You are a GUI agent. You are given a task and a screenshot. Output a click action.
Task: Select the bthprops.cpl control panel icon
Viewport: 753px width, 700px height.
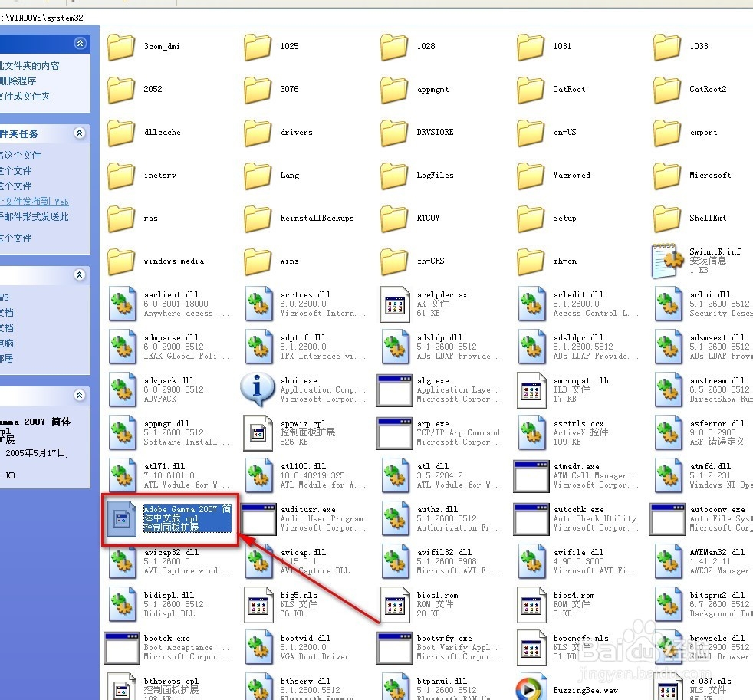121,688
